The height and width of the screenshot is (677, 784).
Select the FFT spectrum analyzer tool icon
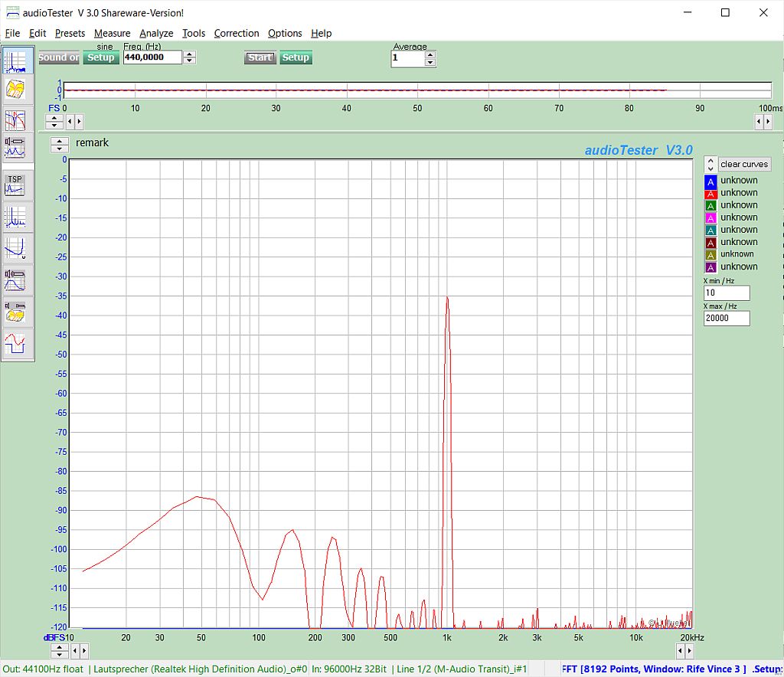[x=18, y=61]
